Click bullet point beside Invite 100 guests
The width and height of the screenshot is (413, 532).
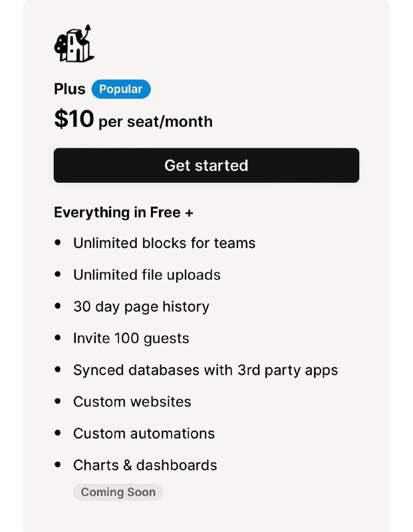pos(58,338)
